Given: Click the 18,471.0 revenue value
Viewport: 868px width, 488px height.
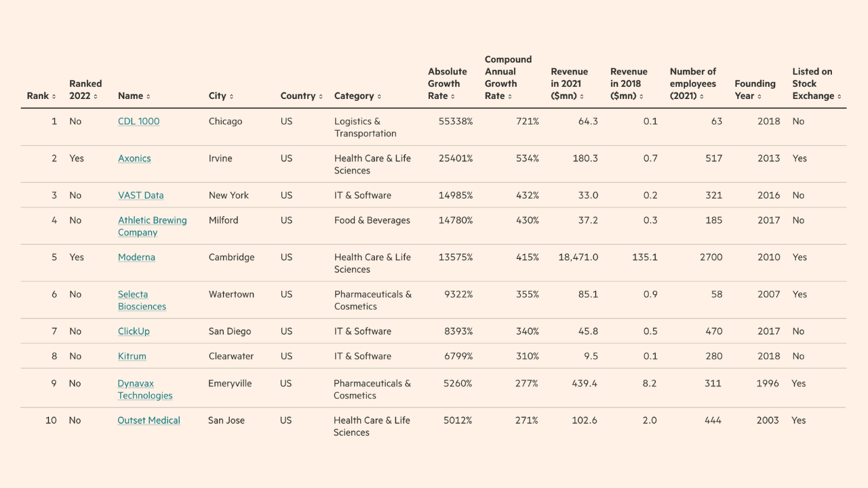Looking at the screenshot, I should [x=578, y=258].
